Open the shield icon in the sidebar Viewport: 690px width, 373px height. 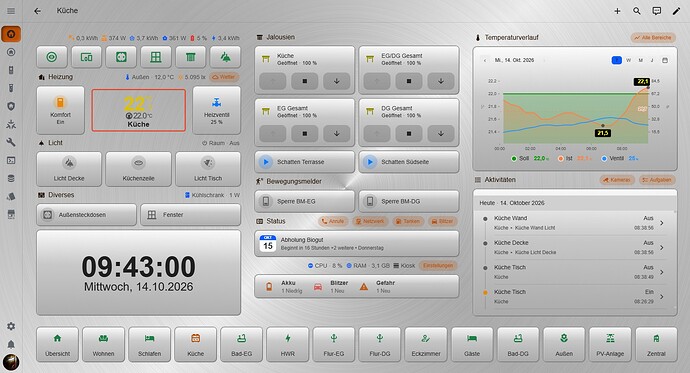pyautogui.click(x=11, y=106)
